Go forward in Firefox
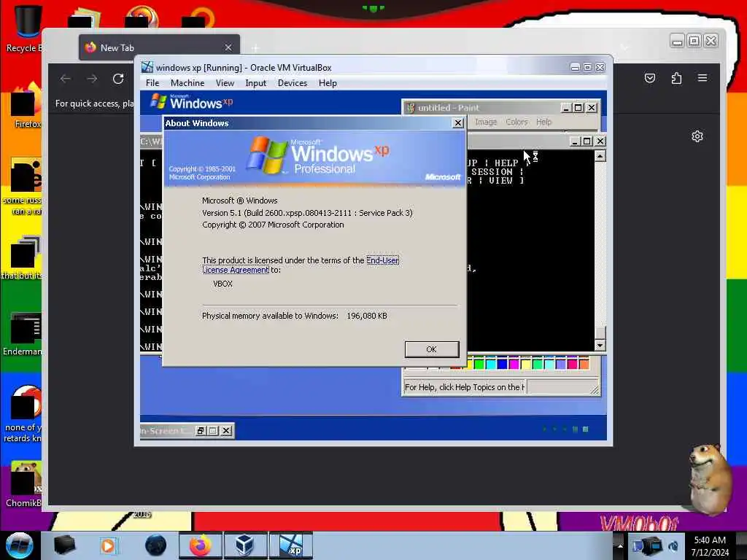 [92, 79]
